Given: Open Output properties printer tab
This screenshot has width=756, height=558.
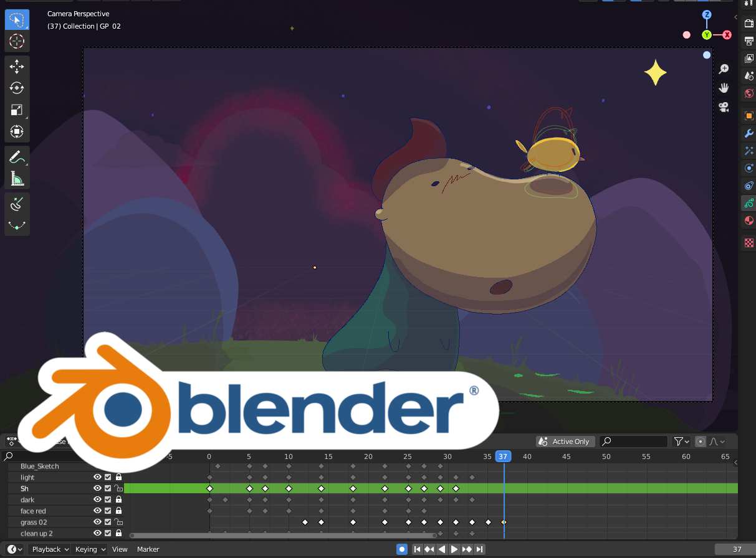Looking at the screenshot, I should click(749, 41).
